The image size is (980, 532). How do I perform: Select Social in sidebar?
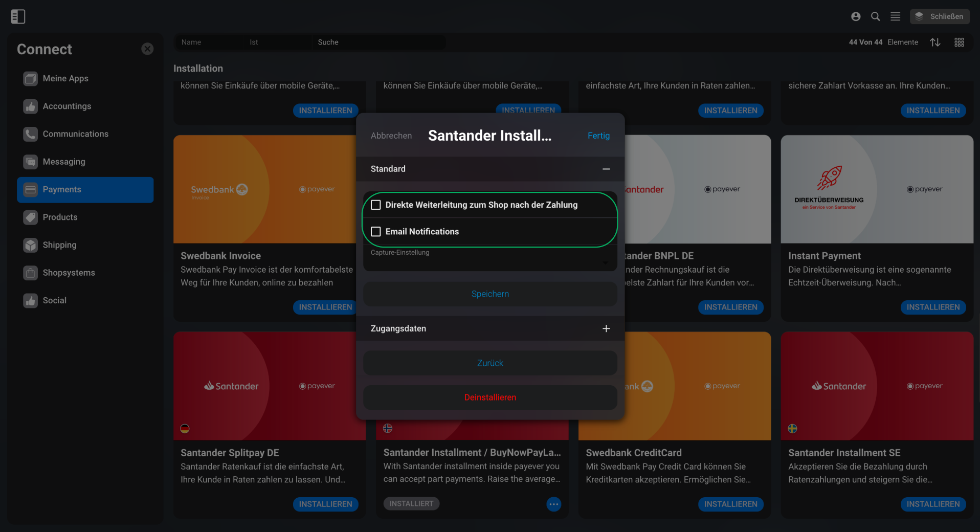(x=85, y=301)
